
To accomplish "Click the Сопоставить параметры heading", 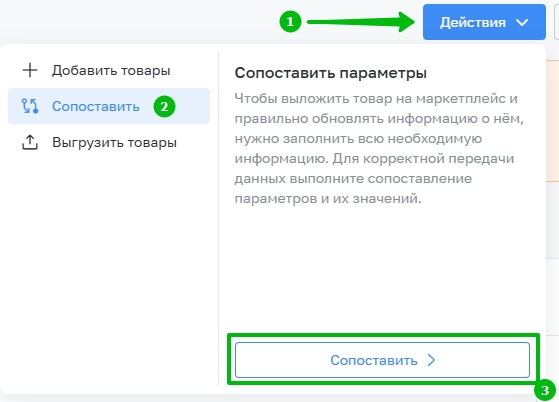I will pyautogui.click(x=330, y=73).
